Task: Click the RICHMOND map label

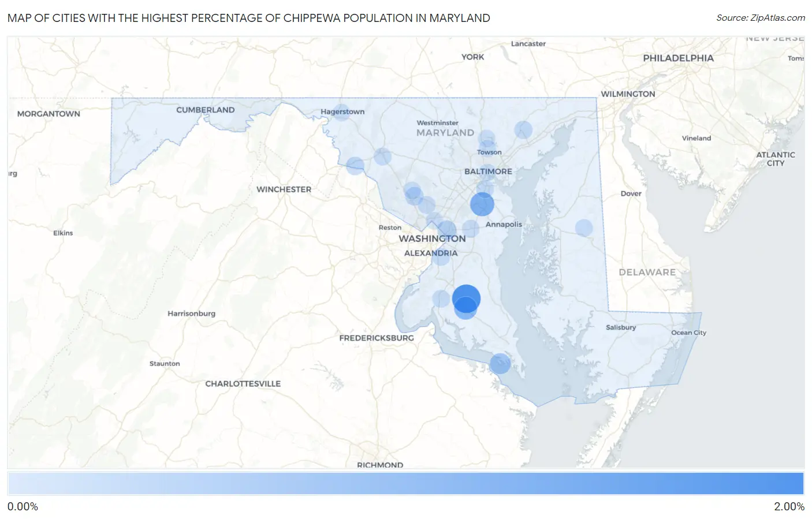Action: [380, 465]
